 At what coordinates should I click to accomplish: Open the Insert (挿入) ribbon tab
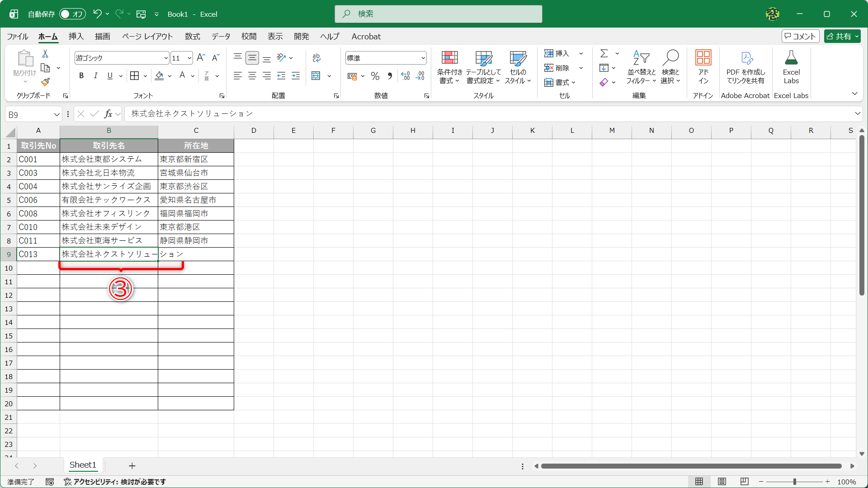click(x=76, y=36)
